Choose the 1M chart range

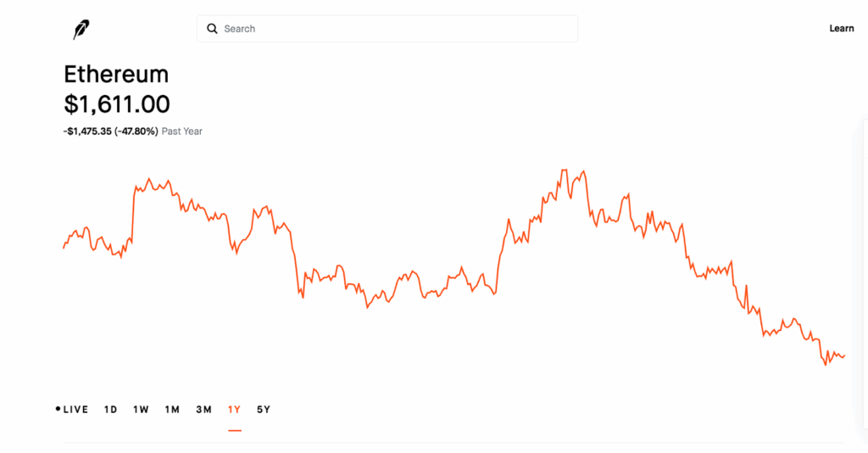point(172,410)
